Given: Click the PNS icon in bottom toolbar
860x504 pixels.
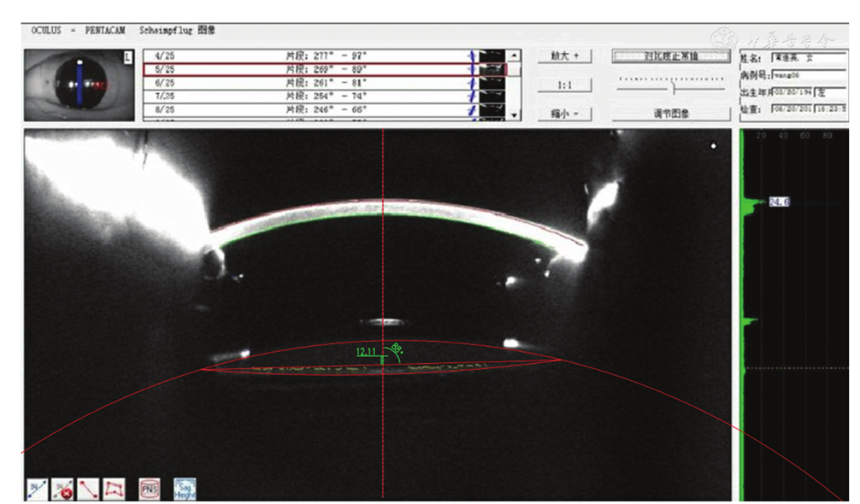Looking at the screenshot, I should pos(150,487).
